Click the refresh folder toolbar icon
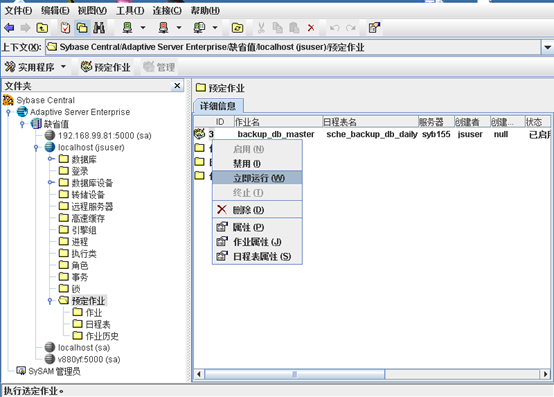This screenshot has width=554, height=397. point(237,28)
